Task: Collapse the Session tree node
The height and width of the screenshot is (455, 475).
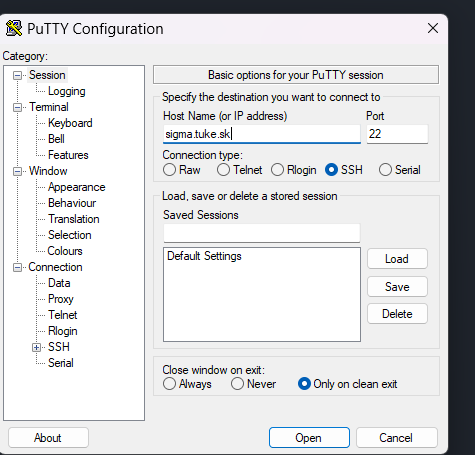Action: tap(17, 76)
